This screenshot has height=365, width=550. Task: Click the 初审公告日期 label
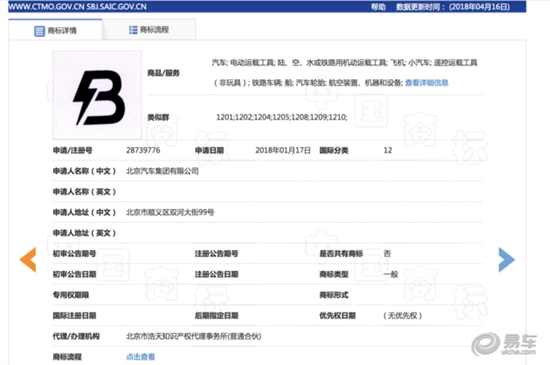point(74,274)
